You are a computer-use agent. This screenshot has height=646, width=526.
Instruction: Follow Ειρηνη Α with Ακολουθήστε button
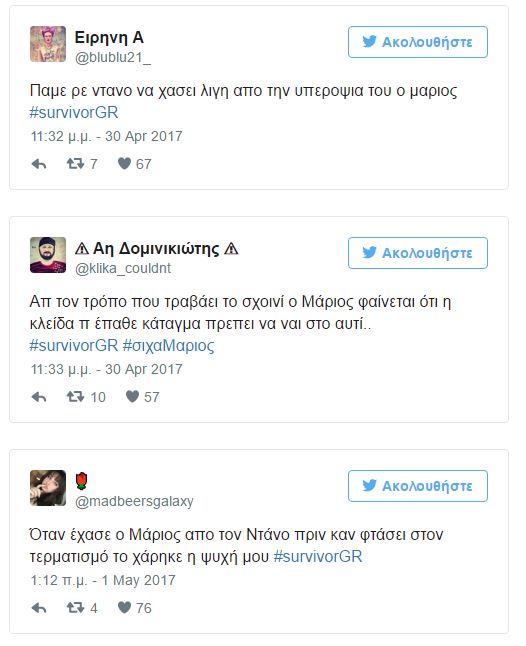coord(418,42)
